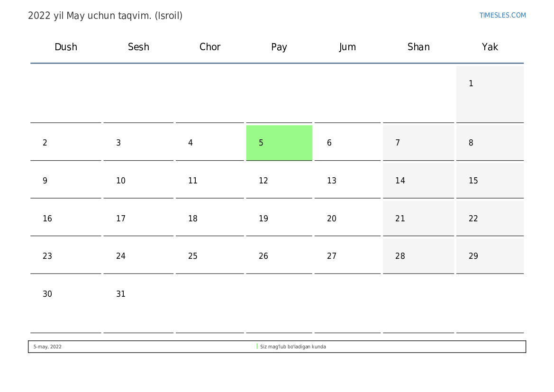Image resolution: width=554 pixels, height=392 pixels.
Task: Click day 18 in the calendar
Action: 210,219
